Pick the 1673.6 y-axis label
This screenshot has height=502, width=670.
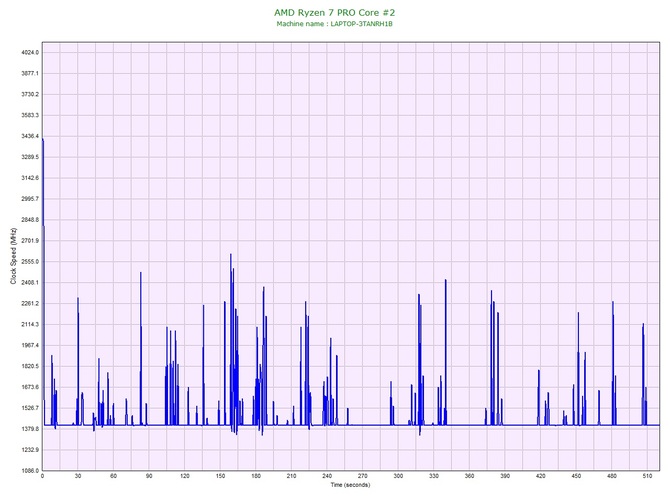(x=30, y=387)
